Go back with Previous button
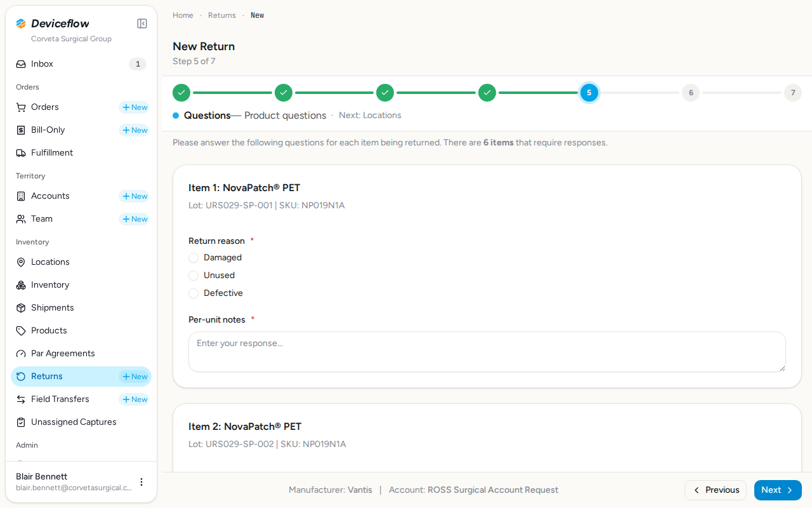 click(x=716, y=490)
